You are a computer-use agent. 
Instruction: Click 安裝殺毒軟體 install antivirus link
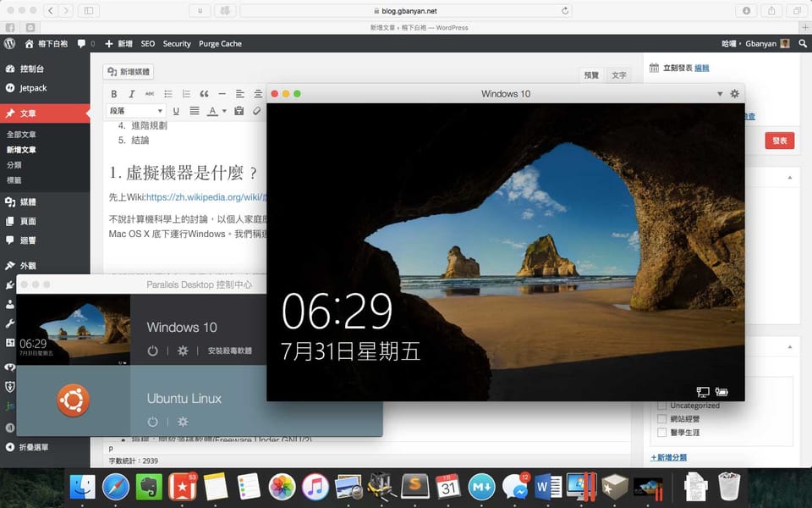coord(229,351)
